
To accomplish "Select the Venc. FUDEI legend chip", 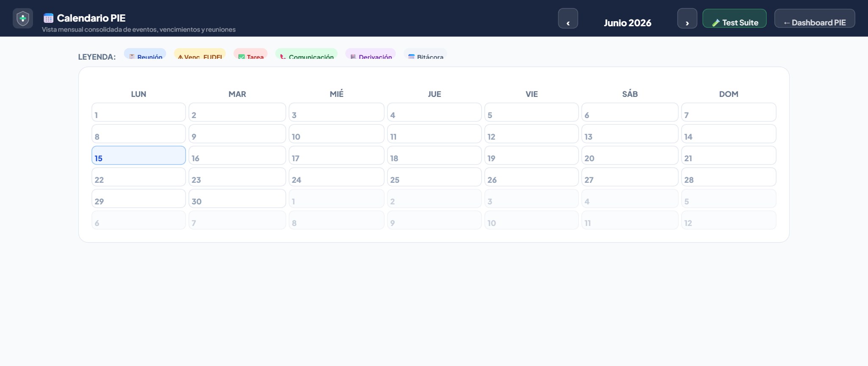I will click(200, 54).
